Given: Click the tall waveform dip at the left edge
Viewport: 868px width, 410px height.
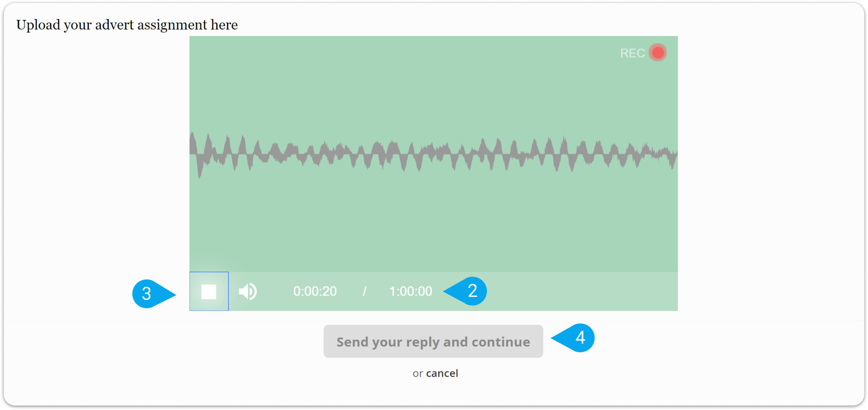Looking at the screenshot, I should 200,164.
